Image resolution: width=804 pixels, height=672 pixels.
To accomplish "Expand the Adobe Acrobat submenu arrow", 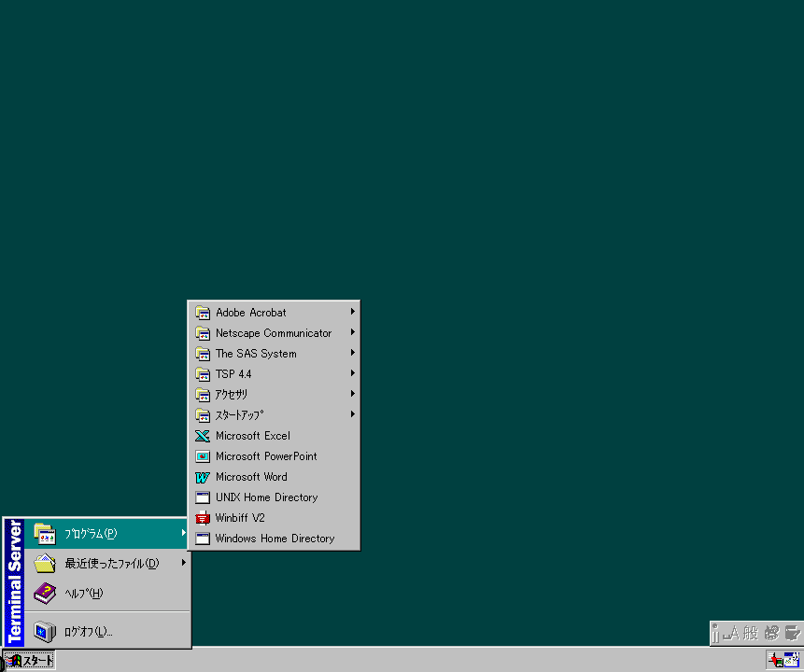I will [353, 311].
